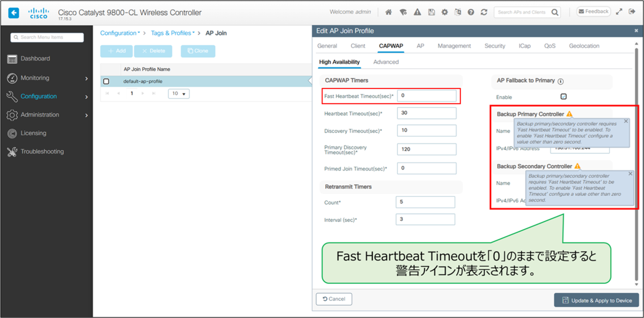Screen dimensions: 644x318
Task: Open the guided assistance book icon
Action: tap(457, 12)
